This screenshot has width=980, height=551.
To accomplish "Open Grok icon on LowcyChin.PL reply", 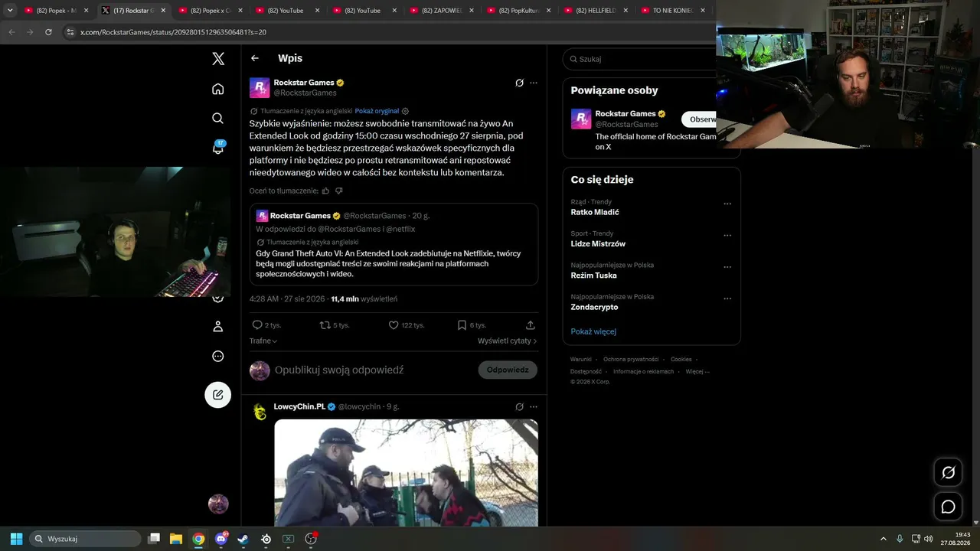I will pyautogui.click(x=519, y=406).
